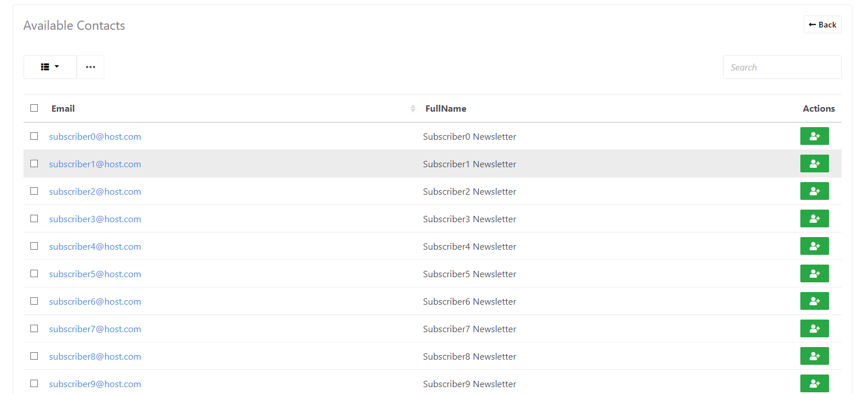
Task: Click add-contact icon for subscriber0@host.com
Action: (814, 136)
